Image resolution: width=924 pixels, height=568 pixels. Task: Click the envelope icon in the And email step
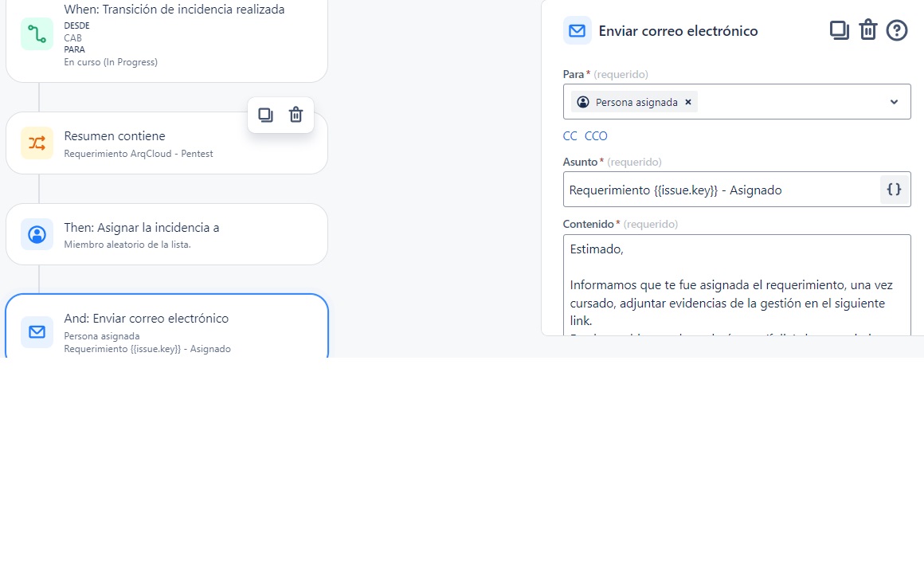coord(37,331)
